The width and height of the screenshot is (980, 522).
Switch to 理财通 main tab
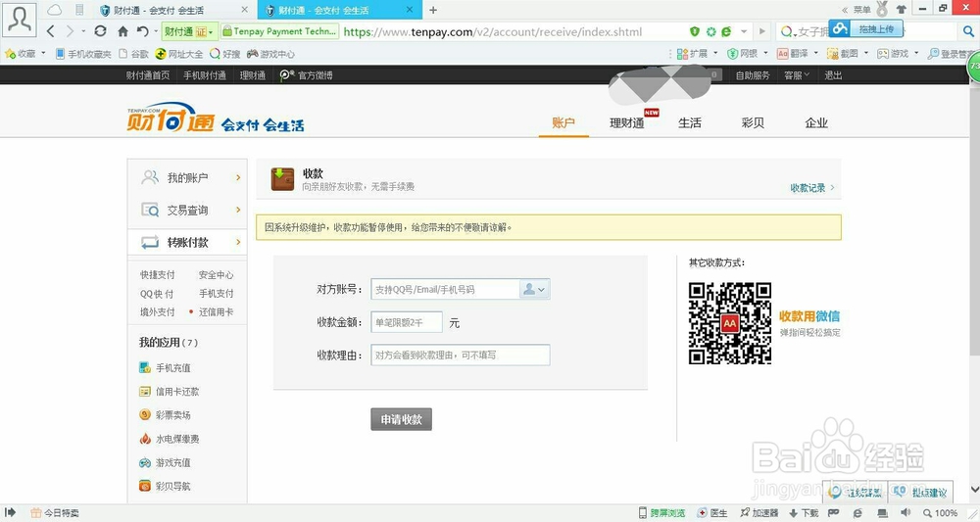[x=627, y=122]
